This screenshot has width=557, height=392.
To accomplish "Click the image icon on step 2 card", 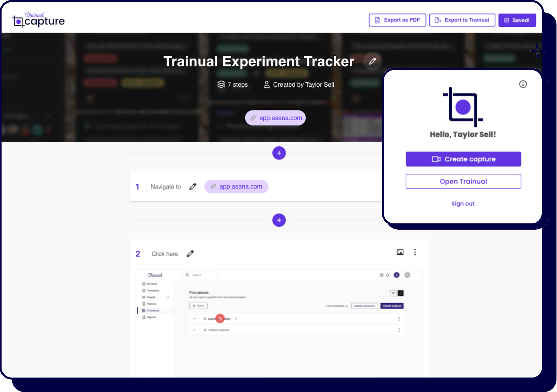I will point(400,252).
